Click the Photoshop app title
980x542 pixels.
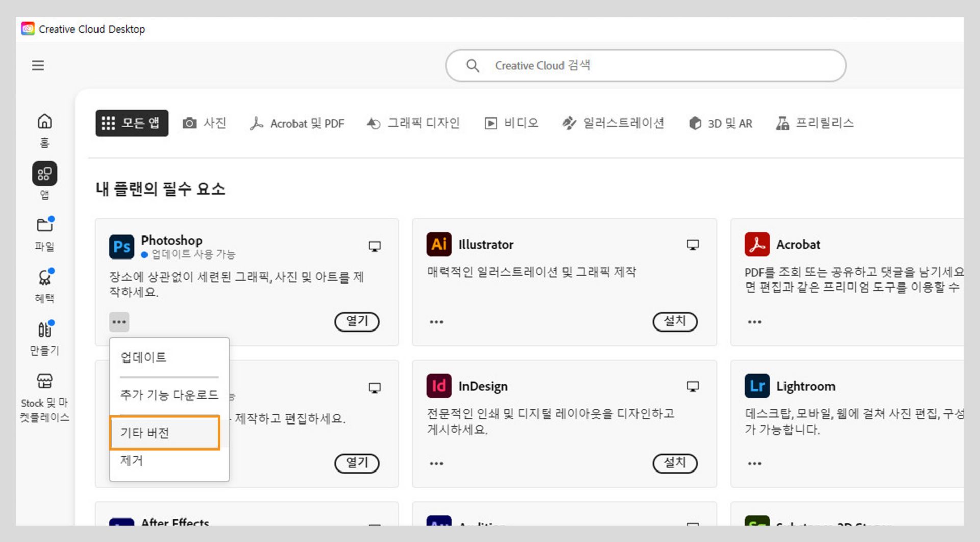pos(171,240)
